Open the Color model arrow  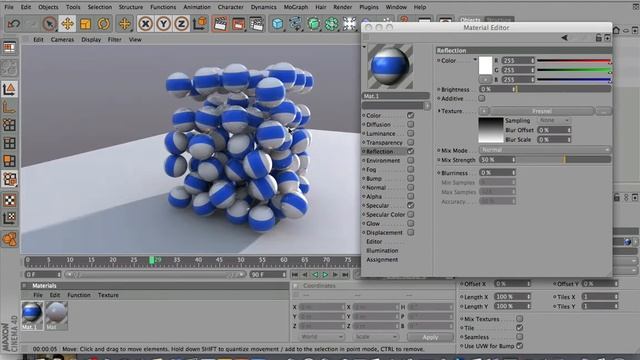475,60
